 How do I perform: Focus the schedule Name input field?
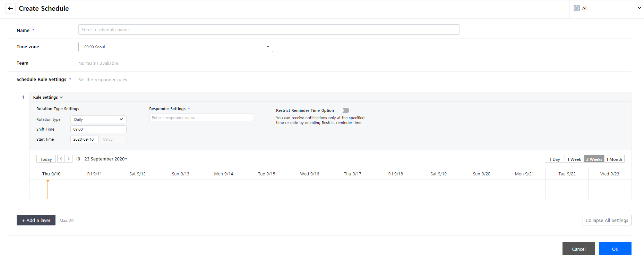tap(269, 30)
